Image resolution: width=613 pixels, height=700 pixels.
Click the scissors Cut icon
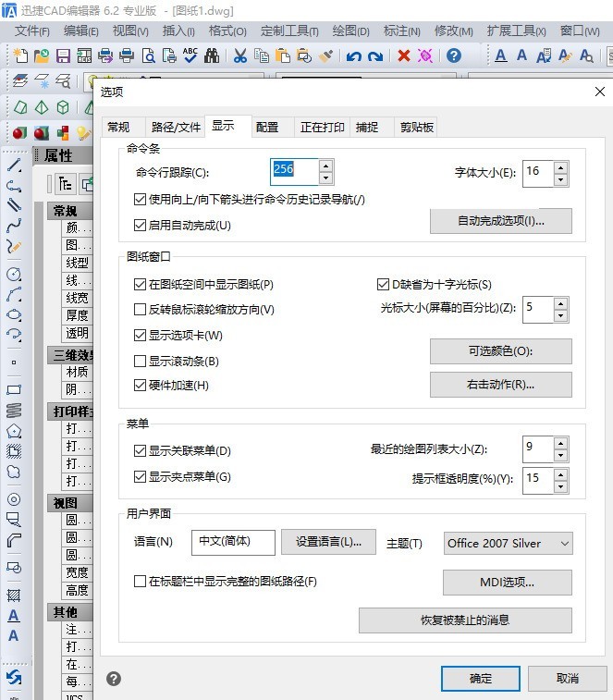pos(240,55)
